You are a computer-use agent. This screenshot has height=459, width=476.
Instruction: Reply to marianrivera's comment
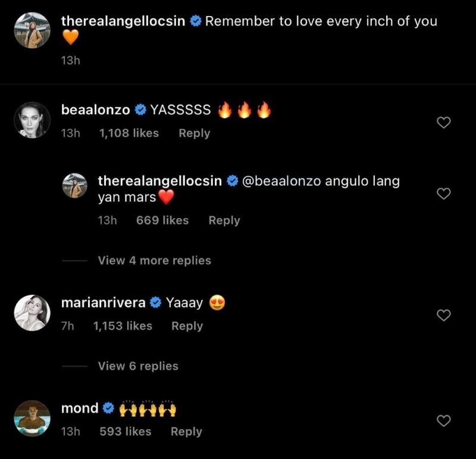(x=187, y=326)
